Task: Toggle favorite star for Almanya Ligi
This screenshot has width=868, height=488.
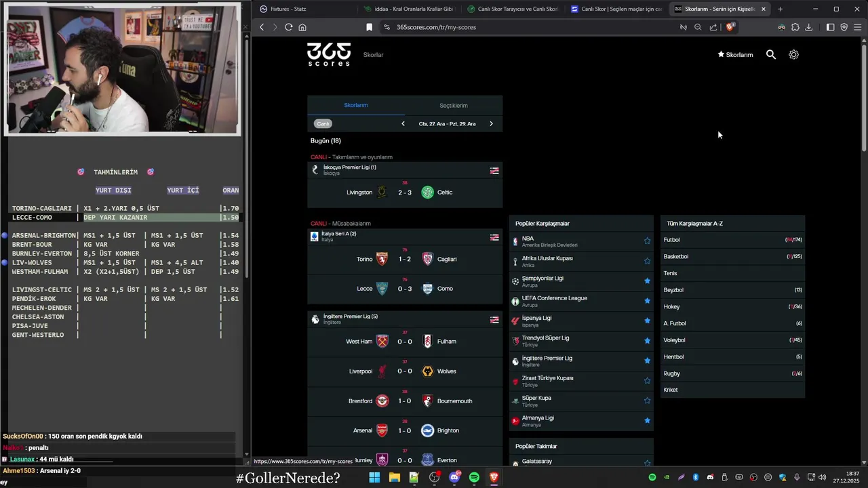Action: pos(647,420)
